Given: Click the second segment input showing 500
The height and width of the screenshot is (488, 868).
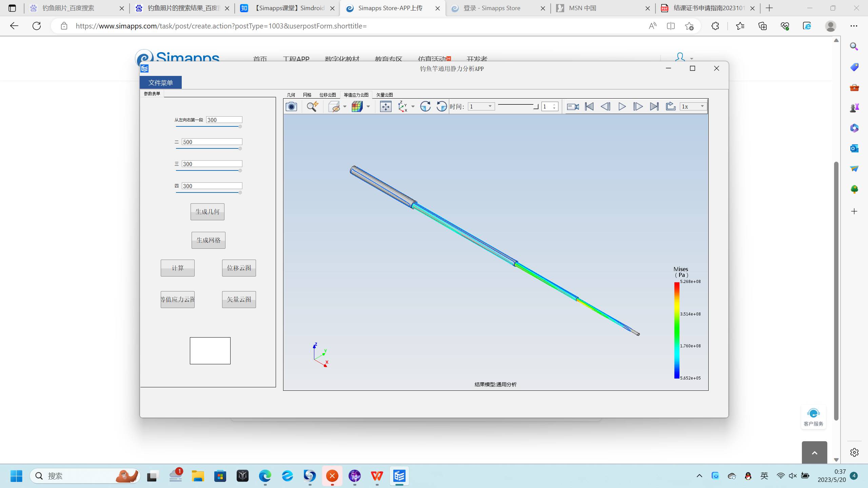Looking at the screenshot, I should click(212, 142).
